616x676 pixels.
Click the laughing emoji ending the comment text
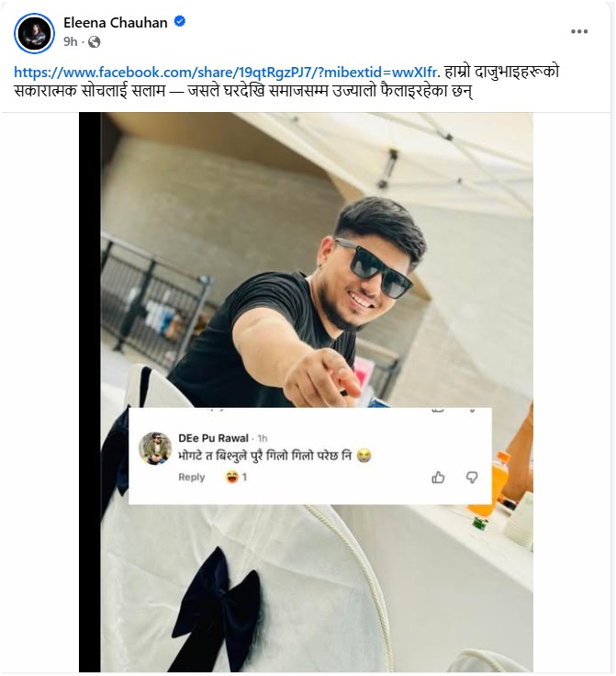tap(364, 456)
